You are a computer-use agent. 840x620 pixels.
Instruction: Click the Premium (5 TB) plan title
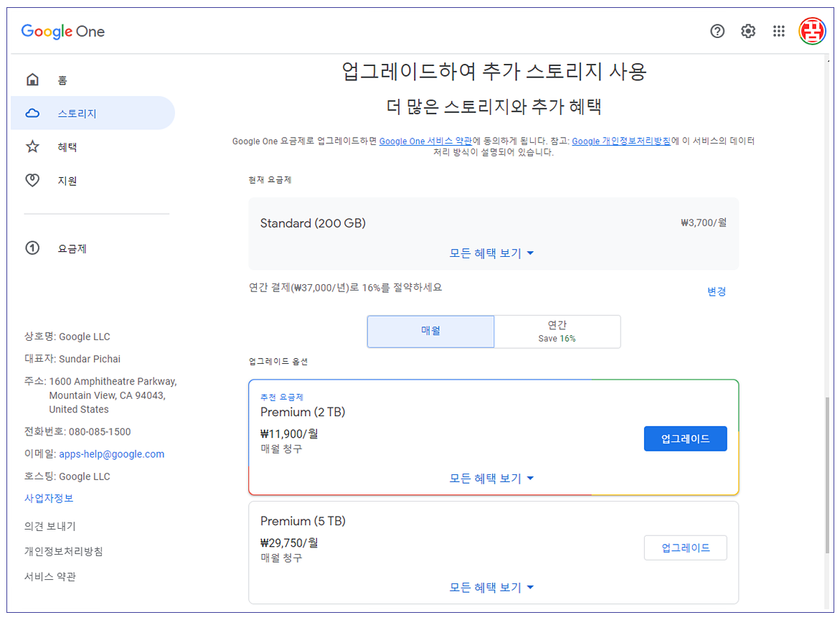point(303,521)
